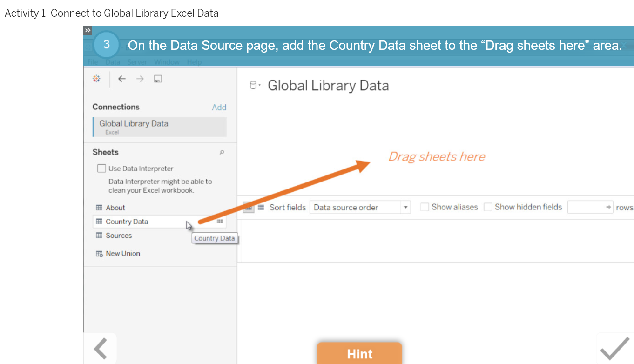Viewport: 634px width, 364px height.
Task: Click the table icon beside Sources
Action: [99, 236]
